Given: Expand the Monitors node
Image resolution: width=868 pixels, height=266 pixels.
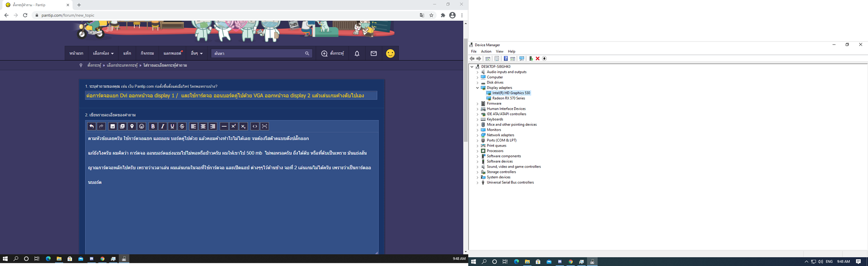Looking at the screenshot, I should coord(477,130).
